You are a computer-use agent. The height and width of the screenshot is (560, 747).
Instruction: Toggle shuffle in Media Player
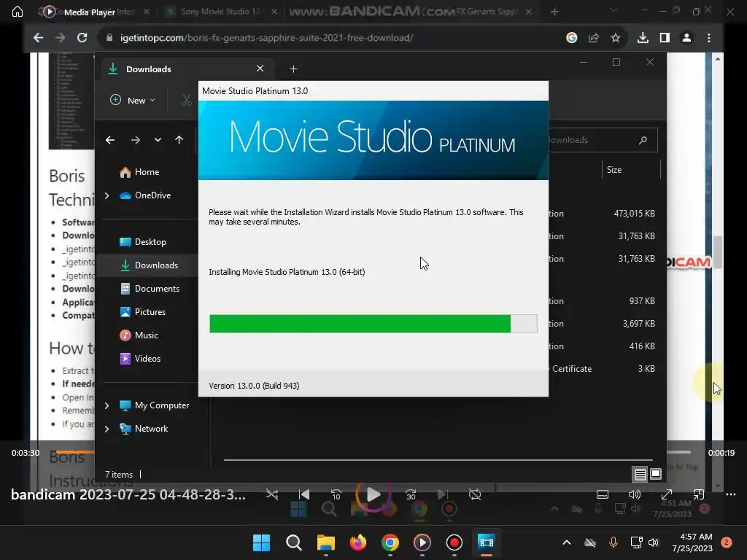[x=272, y=495]
